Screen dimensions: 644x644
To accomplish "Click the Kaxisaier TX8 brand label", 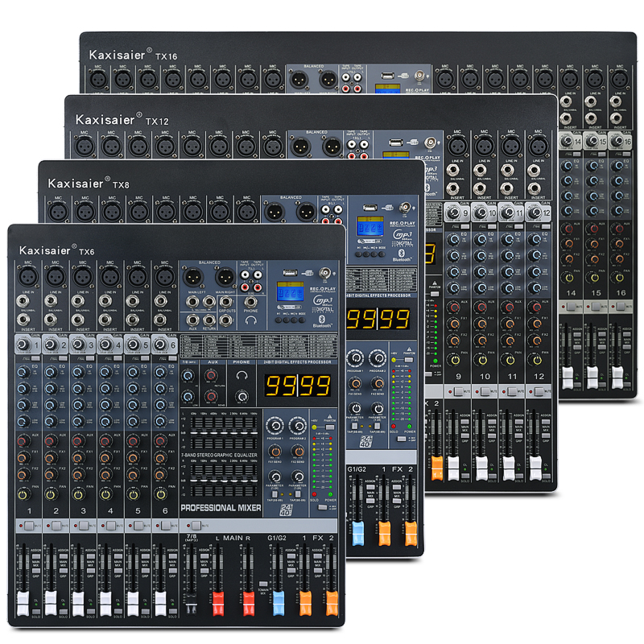I will (89, 184).
